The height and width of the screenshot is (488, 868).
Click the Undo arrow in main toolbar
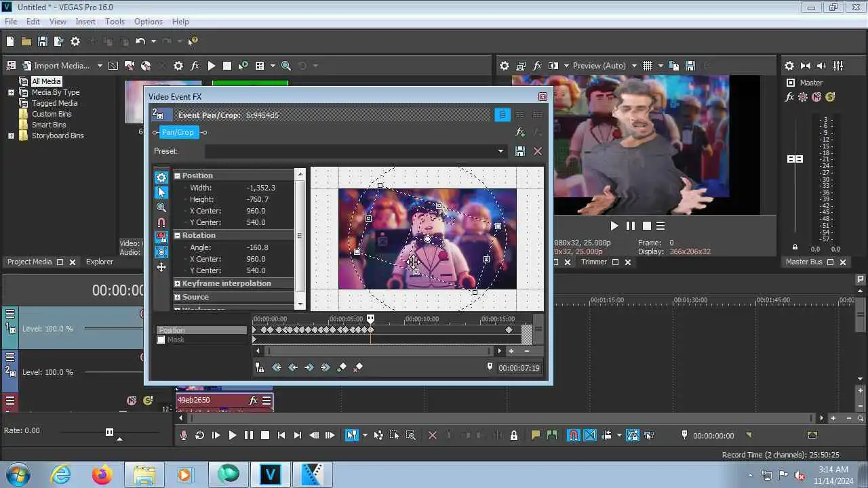point(140,41)
